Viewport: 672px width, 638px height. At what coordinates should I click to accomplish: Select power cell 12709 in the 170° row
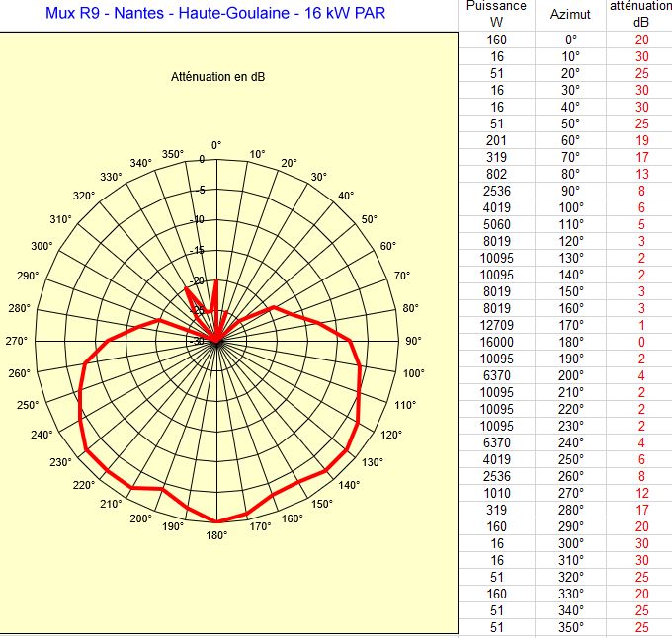[x=497, y=326]
